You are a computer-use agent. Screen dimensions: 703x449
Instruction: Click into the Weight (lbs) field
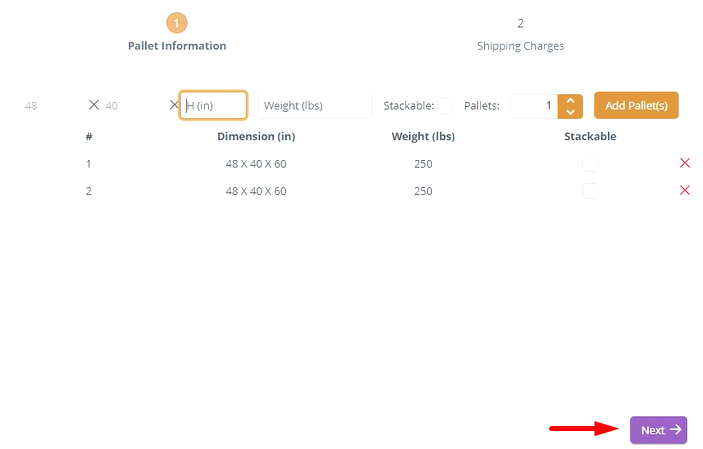click(314, 106)
